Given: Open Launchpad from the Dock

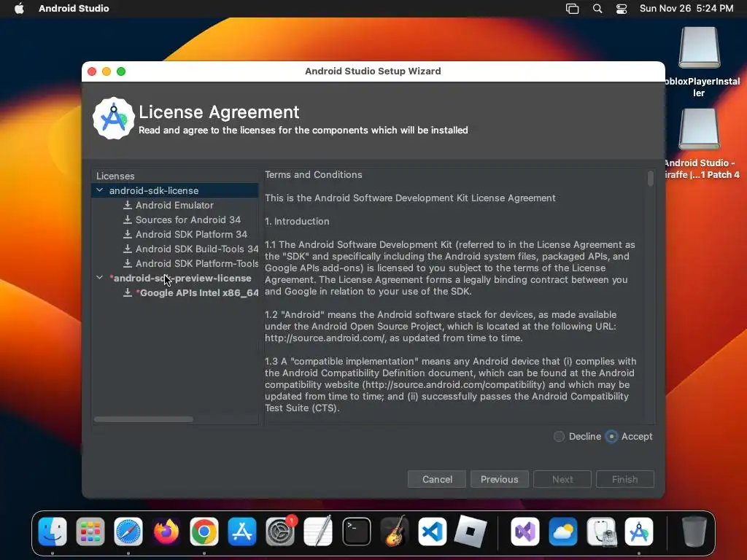Looking at the screenshot, I should coord(90,532).
